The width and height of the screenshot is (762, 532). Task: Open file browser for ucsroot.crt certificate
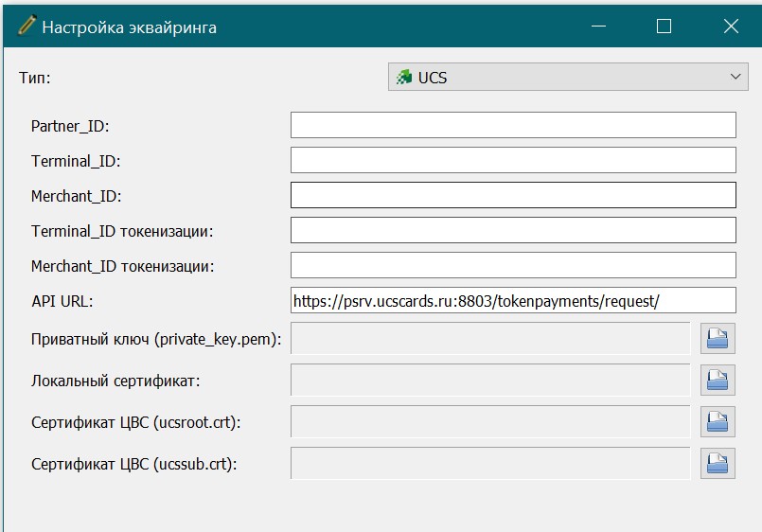(x=718, y=421)
